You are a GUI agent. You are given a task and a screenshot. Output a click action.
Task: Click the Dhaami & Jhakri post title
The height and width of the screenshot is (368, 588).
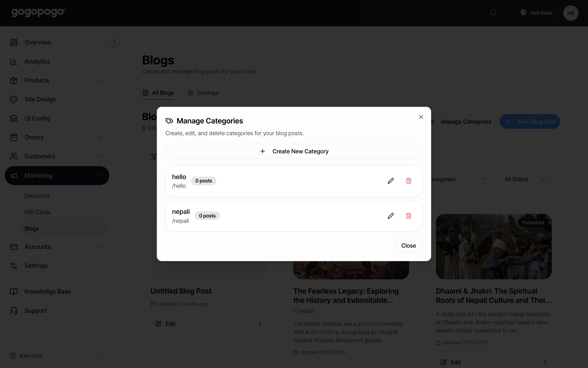[x=493, y=296]
